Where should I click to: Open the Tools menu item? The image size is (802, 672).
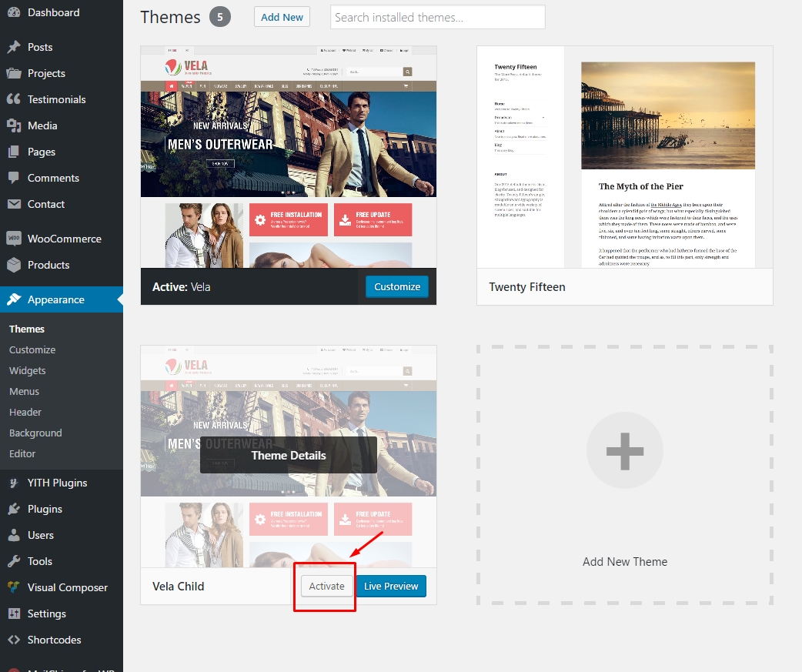pyautogui.click(x=62, y=561)
